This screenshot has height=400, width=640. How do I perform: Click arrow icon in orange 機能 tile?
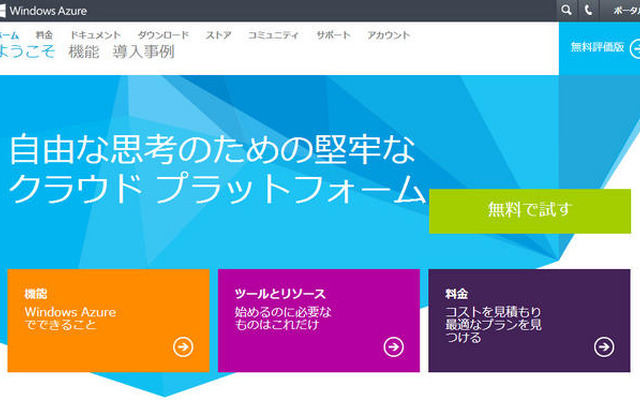(183, 347)
